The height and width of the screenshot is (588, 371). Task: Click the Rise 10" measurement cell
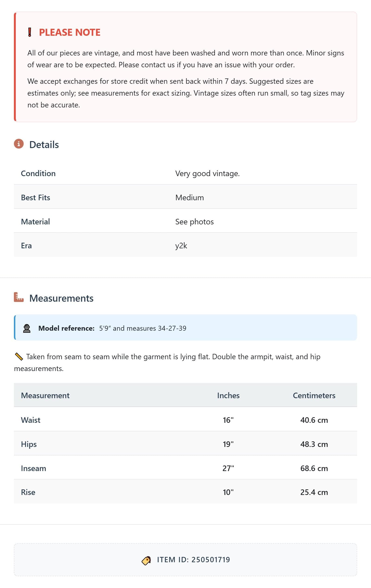[x=228, y=492]
